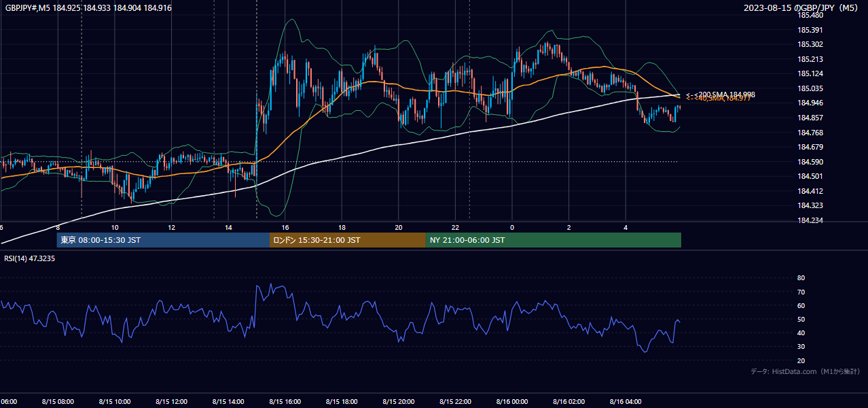
Task: Click the 8/16 04:00 bottom date label
Action: point(626,402)
